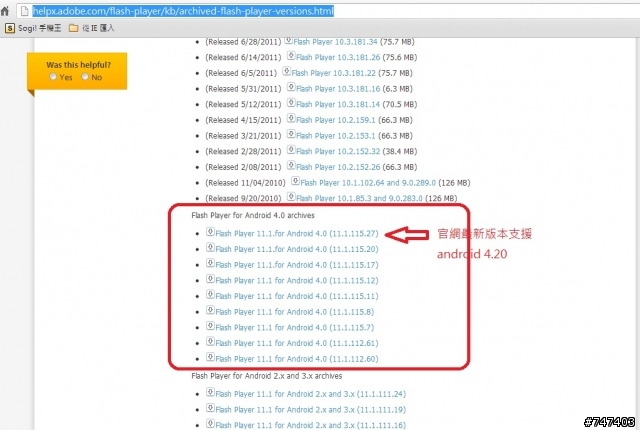Click download icon beside 10.3.181.14
The image size is (640, 430).
coord(291,102)
